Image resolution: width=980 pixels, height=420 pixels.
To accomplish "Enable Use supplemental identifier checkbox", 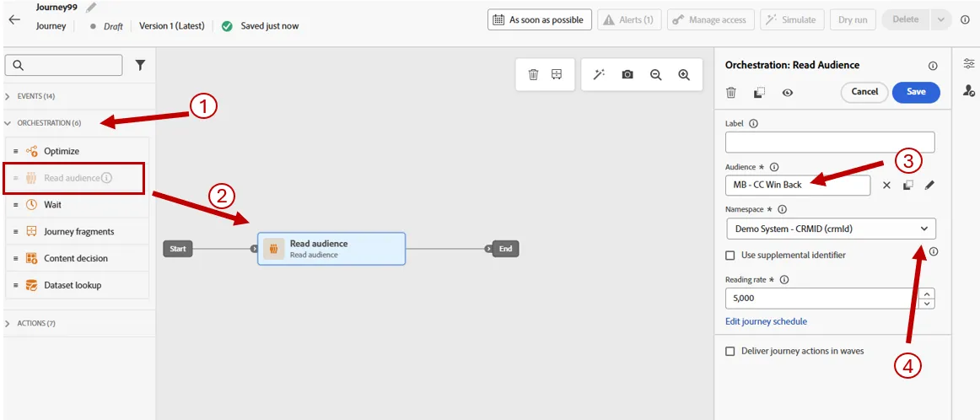I will (730, 255).
